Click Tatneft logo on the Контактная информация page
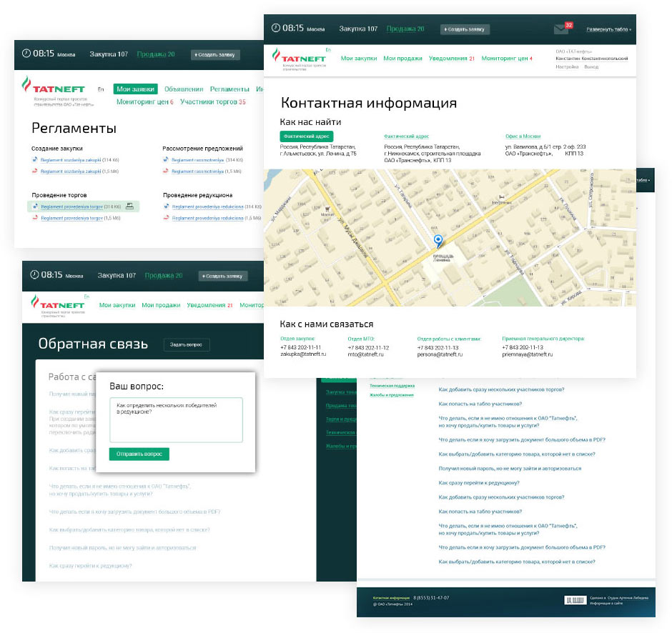Viewport: 672px width, 633px height. [x=300, y=59]
